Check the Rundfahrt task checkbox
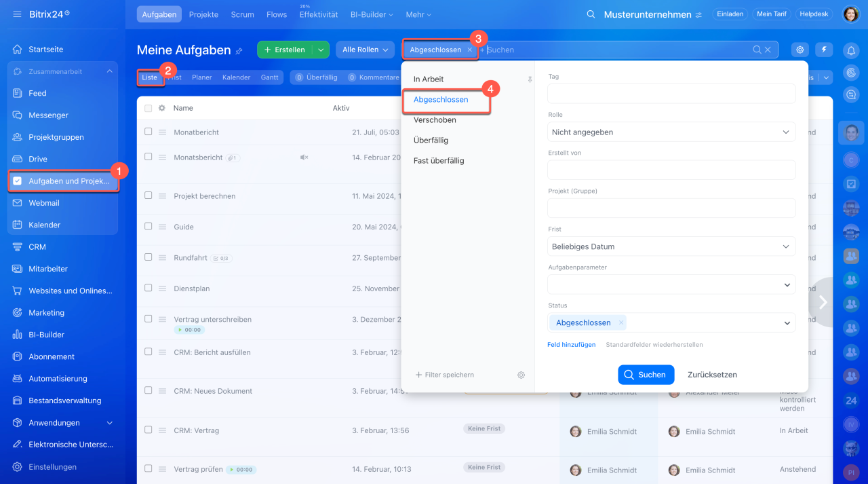Viewport: 868px width, 484px height. (x=148, y=257)
